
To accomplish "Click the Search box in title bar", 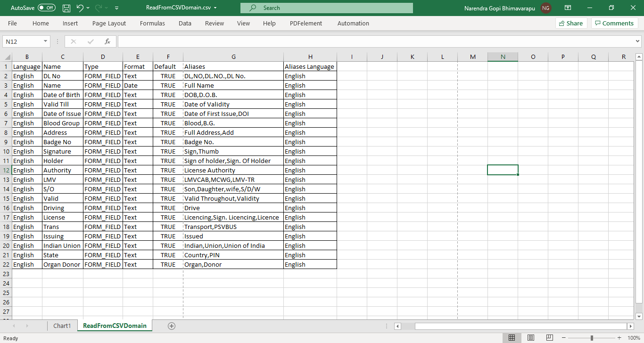I will point(326,8).
